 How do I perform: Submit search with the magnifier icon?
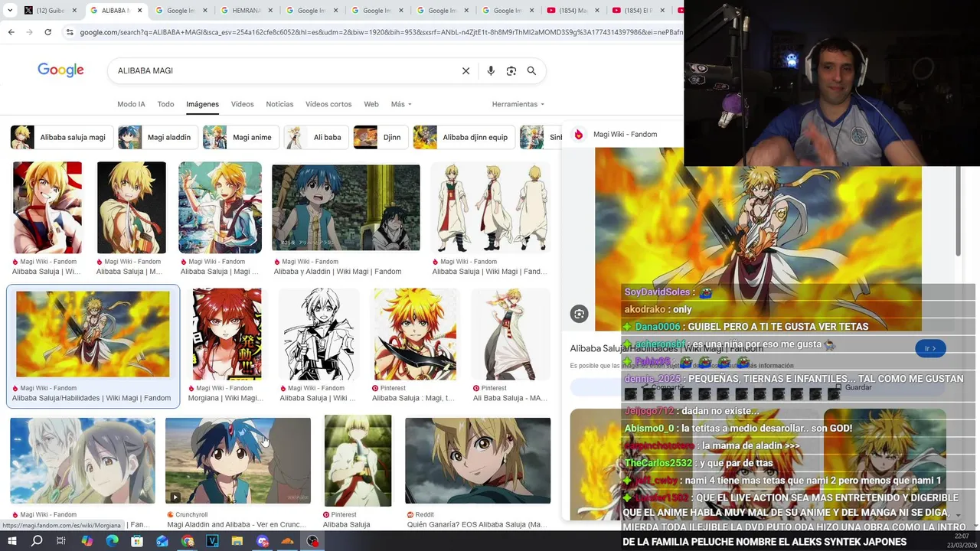pyautogui.click(x=531, y=70)
